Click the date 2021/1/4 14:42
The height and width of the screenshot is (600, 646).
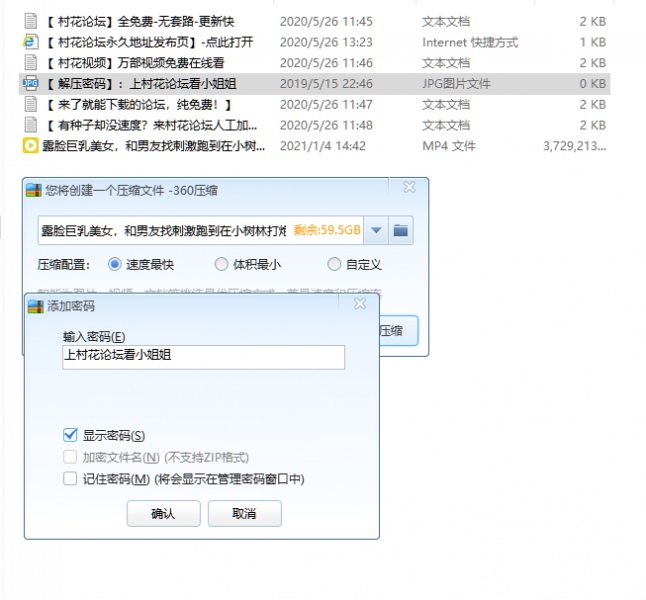tap(323, 146)
